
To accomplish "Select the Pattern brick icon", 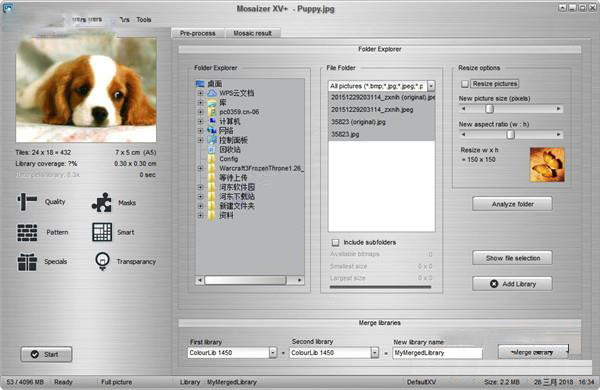I will tap(27, 232).
